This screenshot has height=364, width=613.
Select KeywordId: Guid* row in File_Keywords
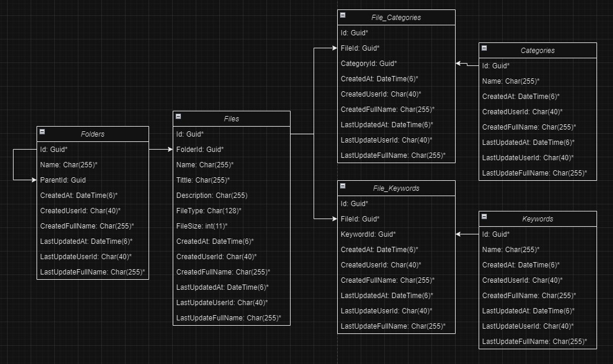(396, 234)
